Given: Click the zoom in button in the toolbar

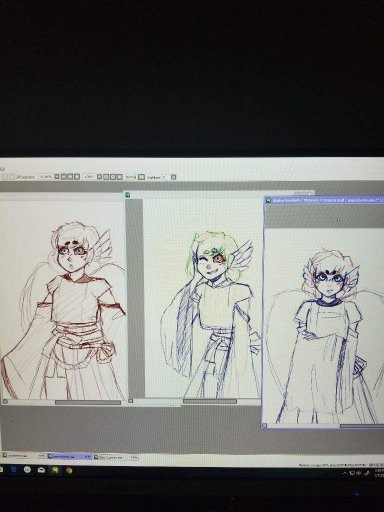Looking at the screenshot, I should (x=70, y=177).
